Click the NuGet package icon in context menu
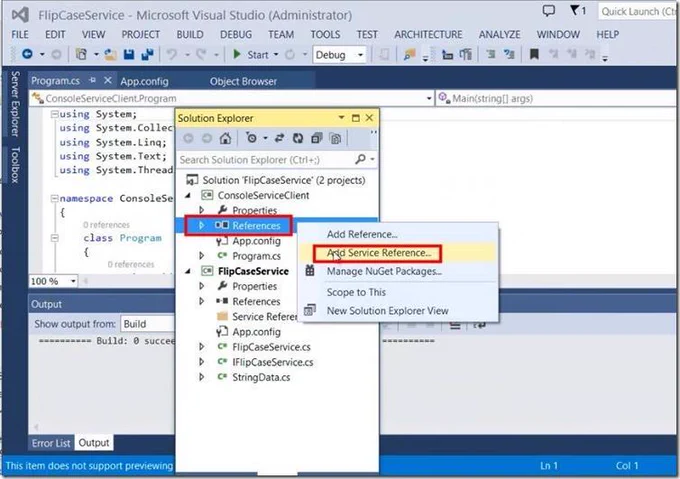Image resolution: width=680 pixels, height=479 pixels. point(310,271)
